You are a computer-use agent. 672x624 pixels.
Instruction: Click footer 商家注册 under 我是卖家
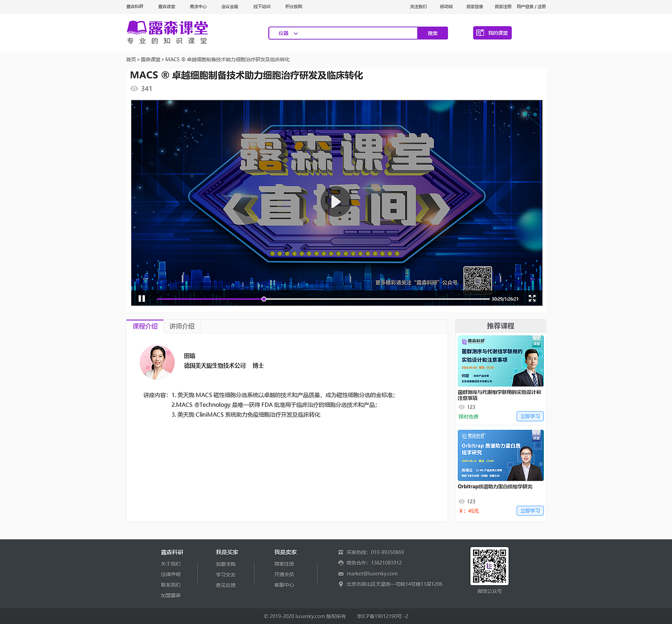point(284,564)
